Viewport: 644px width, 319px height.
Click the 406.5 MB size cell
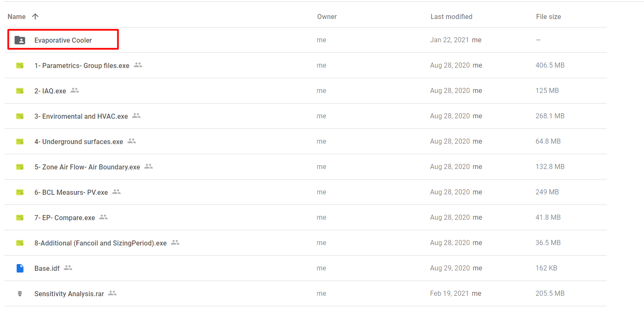[550, 65]
